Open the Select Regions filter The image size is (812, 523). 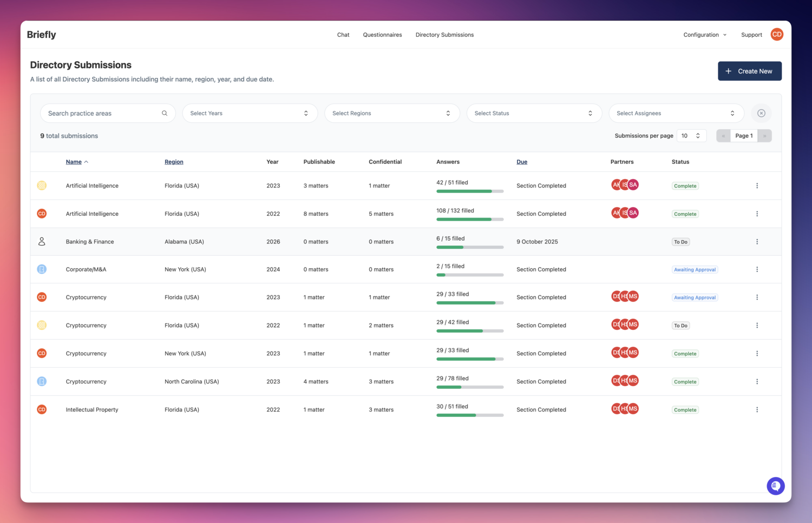point(391,113)
